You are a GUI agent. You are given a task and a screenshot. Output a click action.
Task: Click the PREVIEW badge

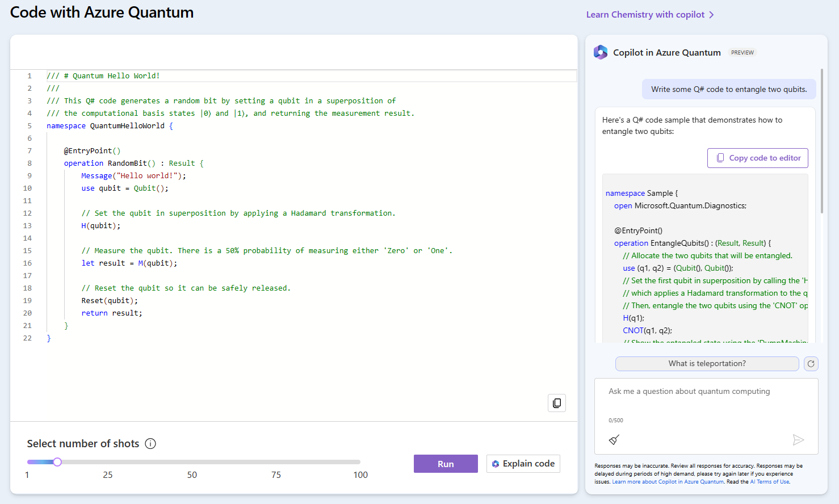(x=742, y=53)
